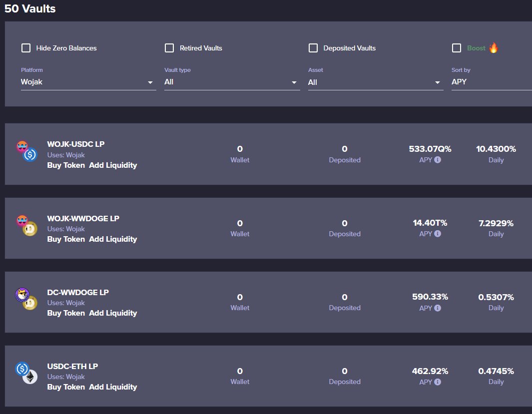Click the APY info icon for WOJK-WWDOGE
The width and height of the screenshot is (532, 414).
tap(439, 234)
